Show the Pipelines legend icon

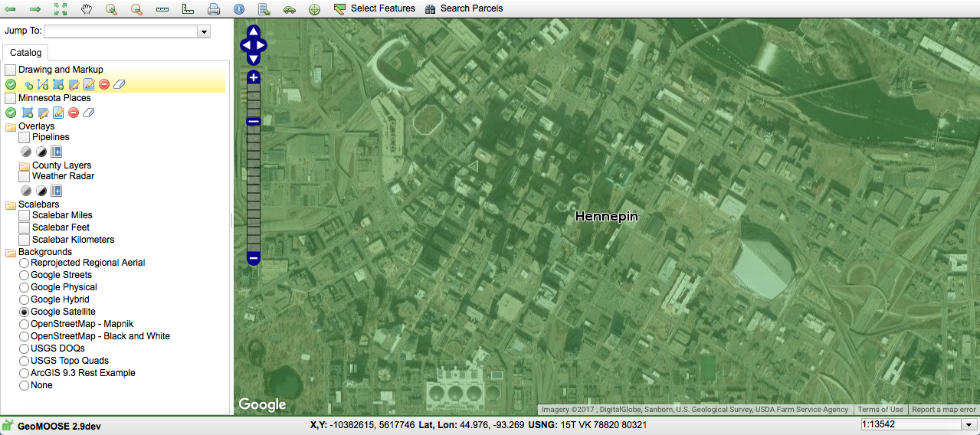click(56, 152)
